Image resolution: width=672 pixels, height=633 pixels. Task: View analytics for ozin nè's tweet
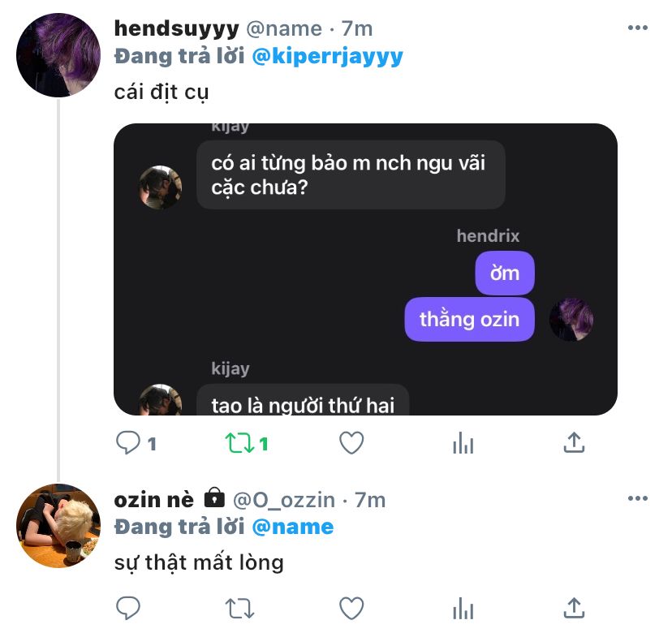point(463,608)
